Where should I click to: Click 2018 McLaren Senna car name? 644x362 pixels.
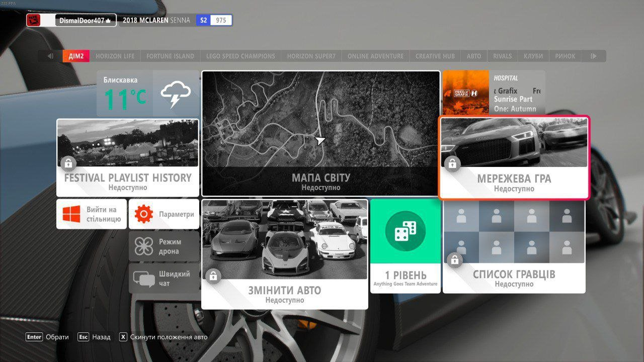156,21
